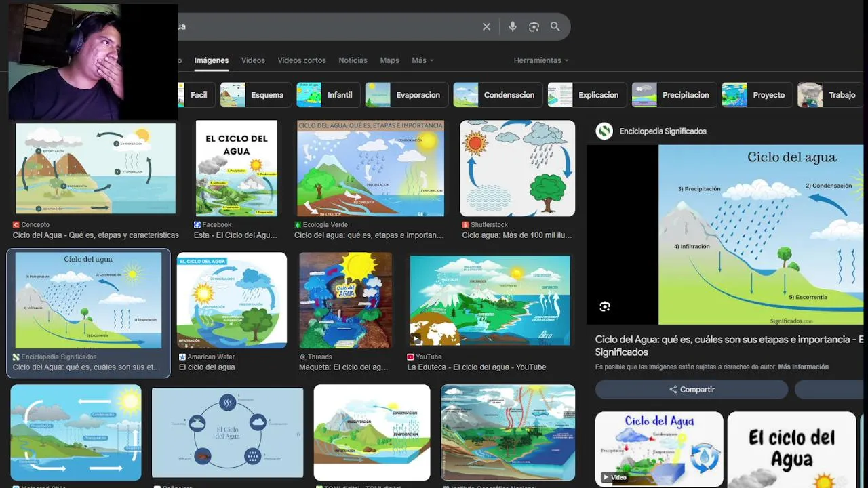This screenshot has height=488, width=868.
Task: Clear the search box text
Action: click(486, 26)
